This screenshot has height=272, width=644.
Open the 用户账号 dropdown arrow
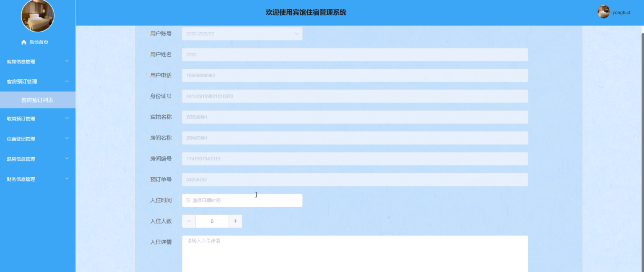pos(297,34)
